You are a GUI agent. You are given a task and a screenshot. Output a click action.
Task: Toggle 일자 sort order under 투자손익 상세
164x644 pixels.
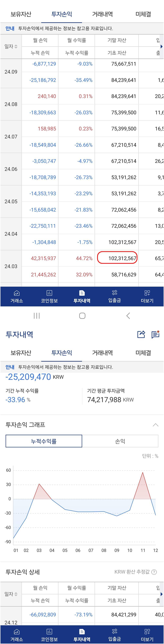coord(11,594)
